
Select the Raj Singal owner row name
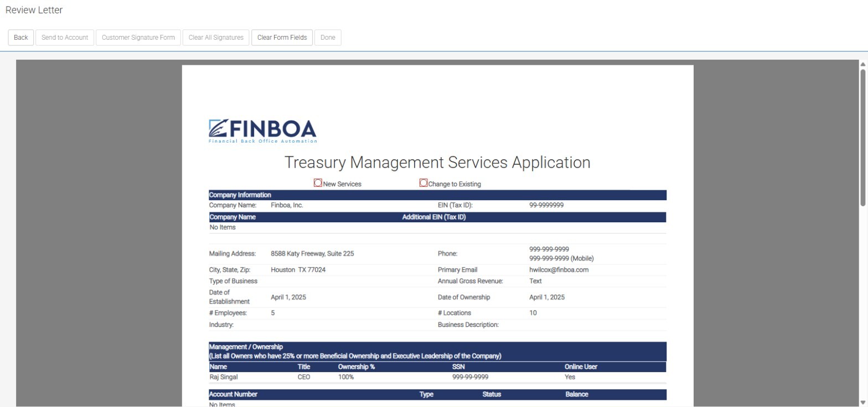(225, 377)
